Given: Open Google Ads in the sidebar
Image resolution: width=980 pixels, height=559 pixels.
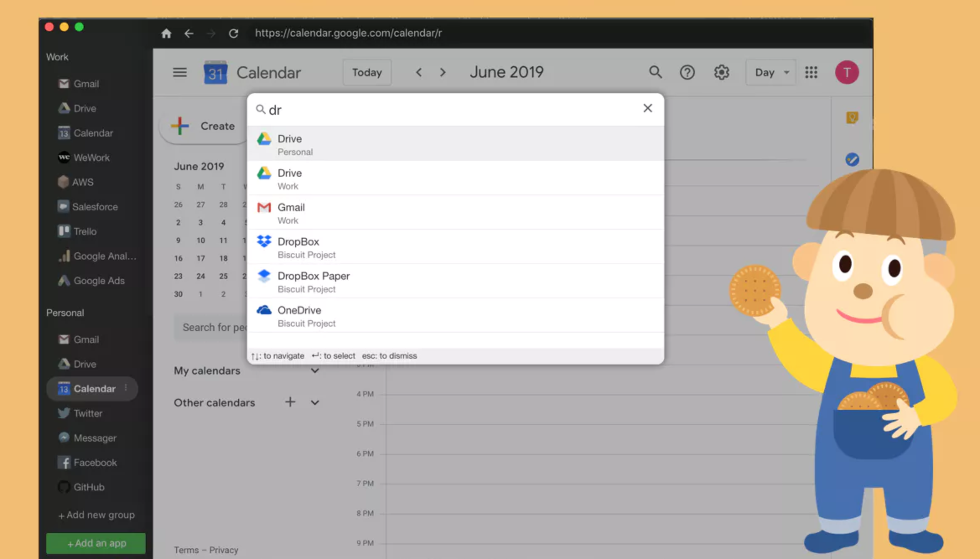Looking at the screenshot, I should click(91, 281).
